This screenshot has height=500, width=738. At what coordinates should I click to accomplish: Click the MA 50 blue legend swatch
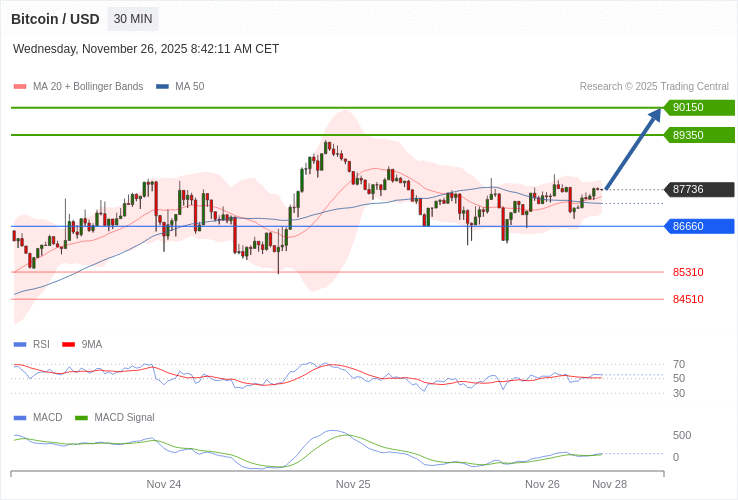162,86
